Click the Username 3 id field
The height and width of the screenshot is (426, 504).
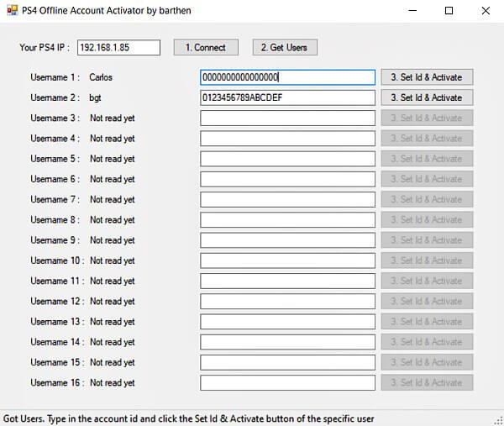287,118
